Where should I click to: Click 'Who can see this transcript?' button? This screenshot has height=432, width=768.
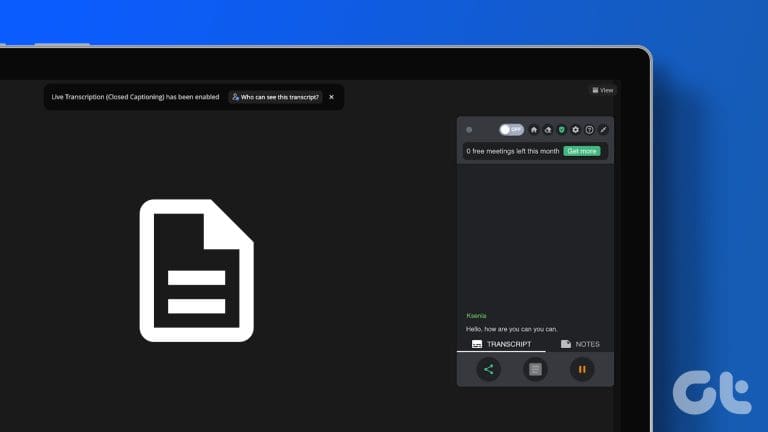(x=275, y=97)
